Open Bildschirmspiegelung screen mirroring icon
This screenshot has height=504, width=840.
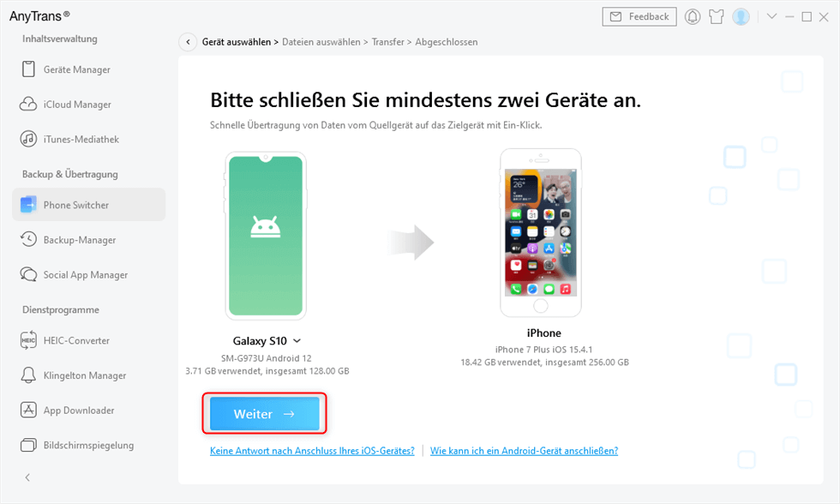tap(27, 445)
